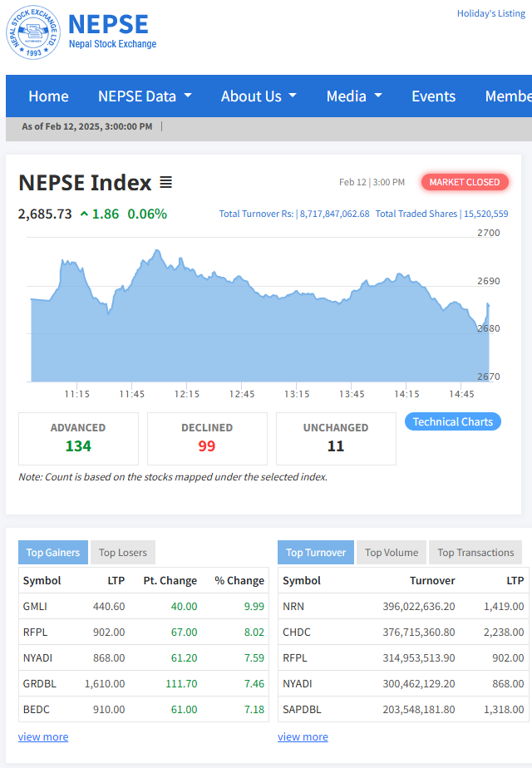This screenshot has height=768, width=532.
Task: Expand the Media dropdown menu
Action: 354,96
